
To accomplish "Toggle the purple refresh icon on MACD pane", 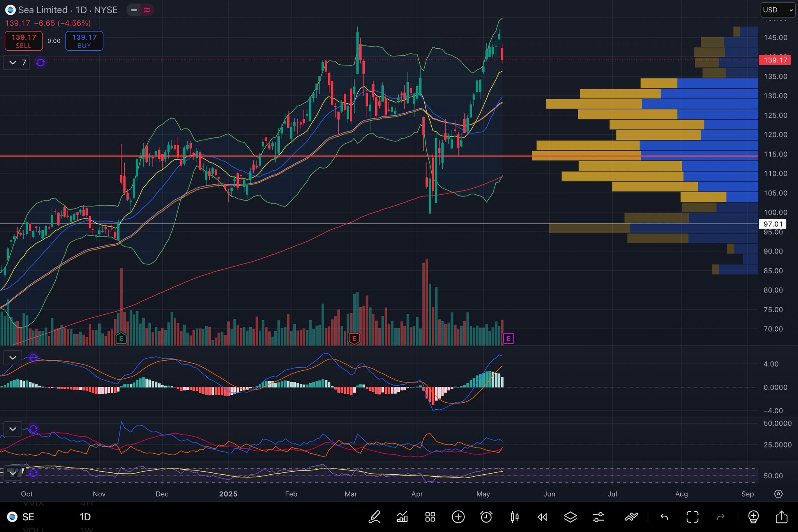I will [33, 357].
